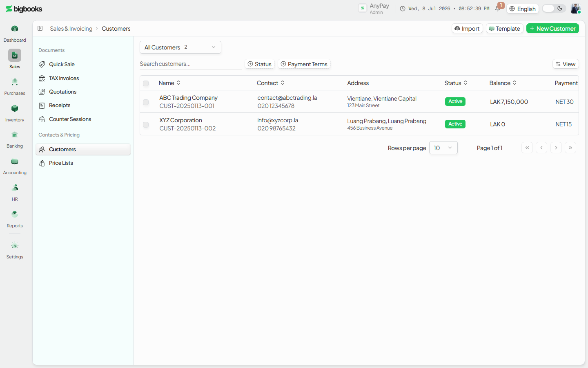Select all customers checkbox in header
This screenshot has width=588, height=368.
(146, 83)
